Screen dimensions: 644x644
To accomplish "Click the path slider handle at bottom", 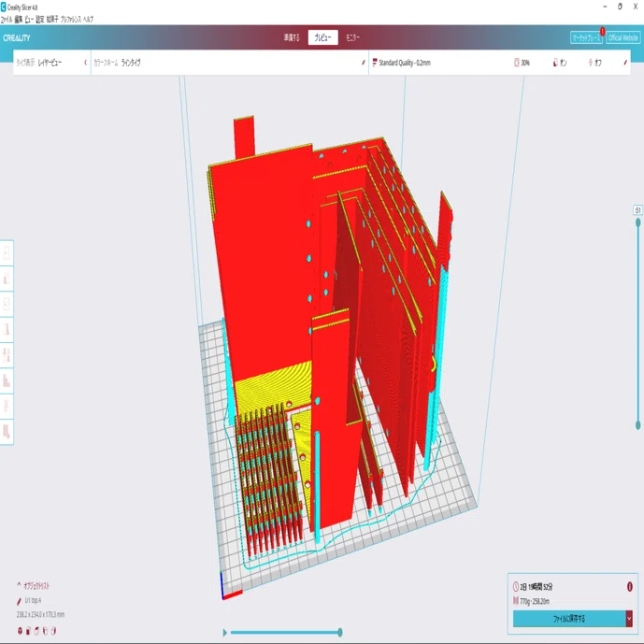I will (340, 633).
